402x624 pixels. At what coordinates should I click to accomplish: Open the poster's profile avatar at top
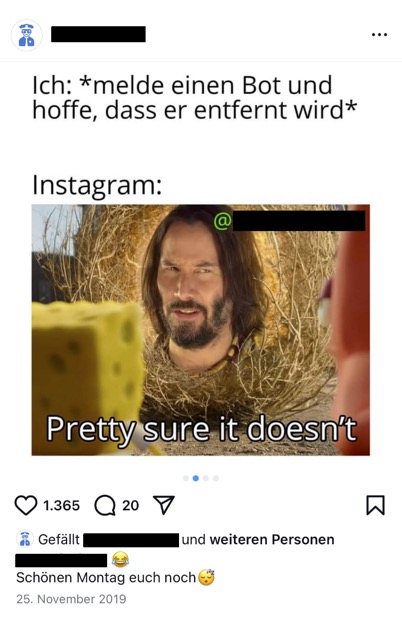pyautogui.click(x=26, y=35)
